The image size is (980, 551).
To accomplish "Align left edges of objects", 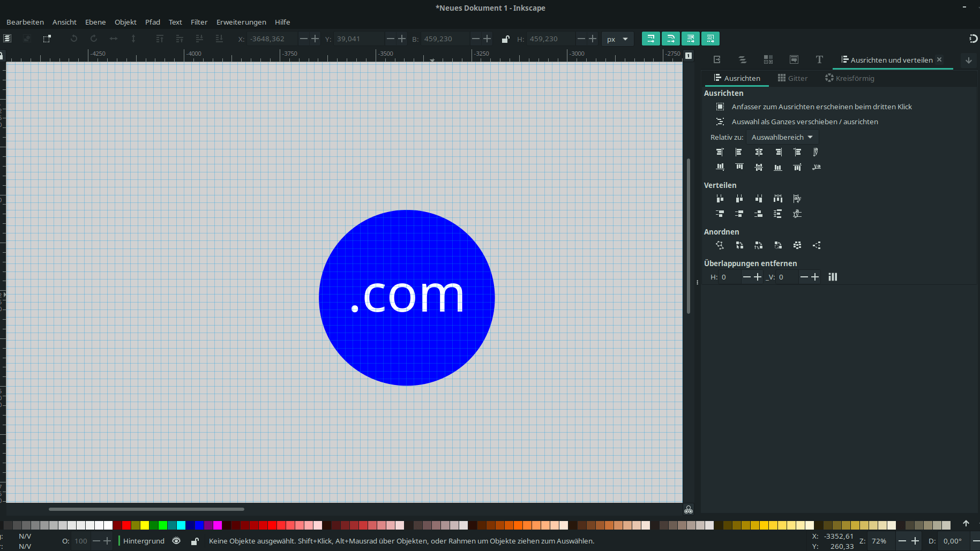I will tap(739, 152).
